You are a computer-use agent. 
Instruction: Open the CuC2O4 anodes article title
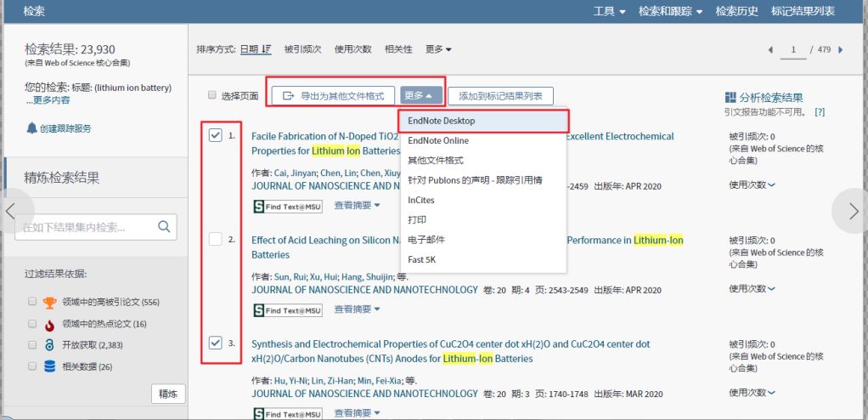point(451,351)
